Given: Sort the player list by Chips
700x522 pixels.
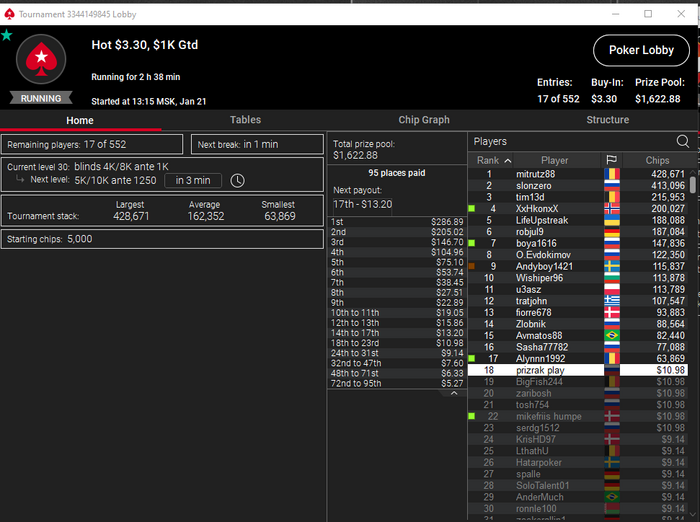Looking at the screenshot, I should pos(657,160).
